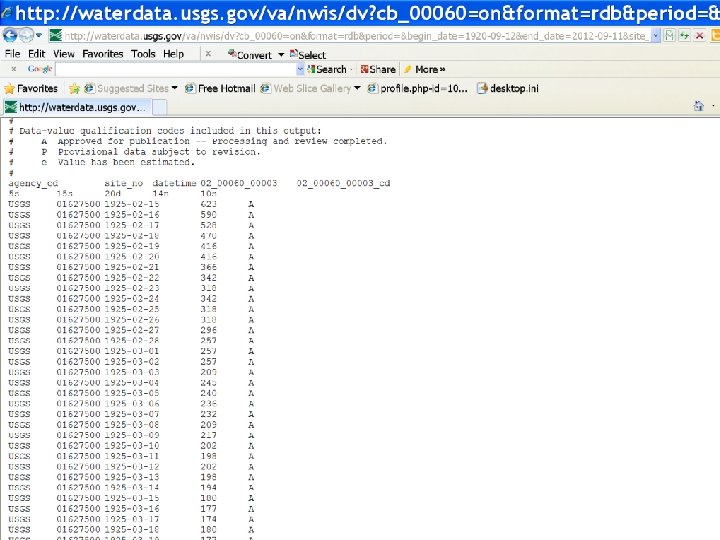This screenshot has width=720, height=540.
Task: Open the View menu
Action: click(64, 54)
